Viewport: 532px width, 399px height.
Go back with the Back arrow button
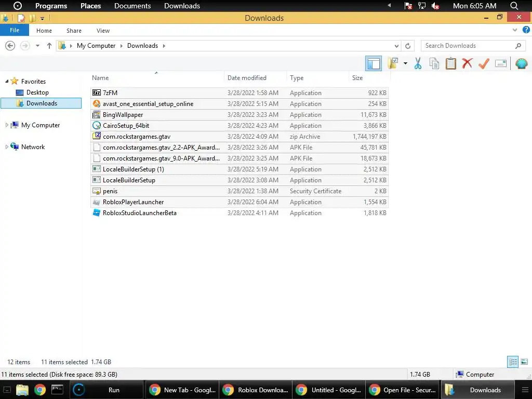tap(10, 46)
